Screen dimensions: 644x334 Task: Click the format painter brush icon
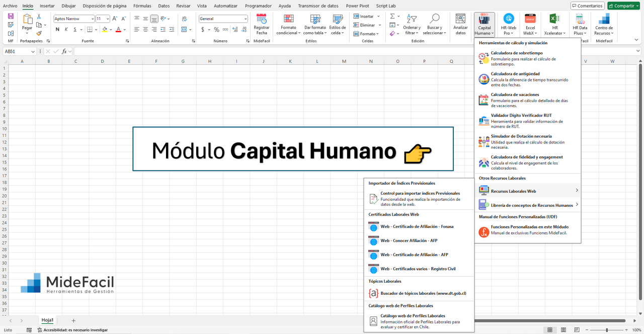(x=39, y=34)
